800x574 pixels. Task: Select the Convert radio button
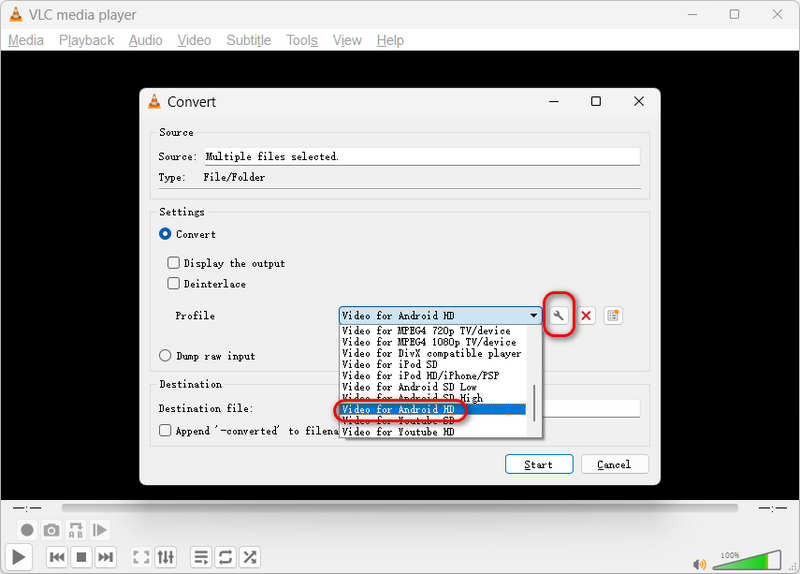[165, 234]
